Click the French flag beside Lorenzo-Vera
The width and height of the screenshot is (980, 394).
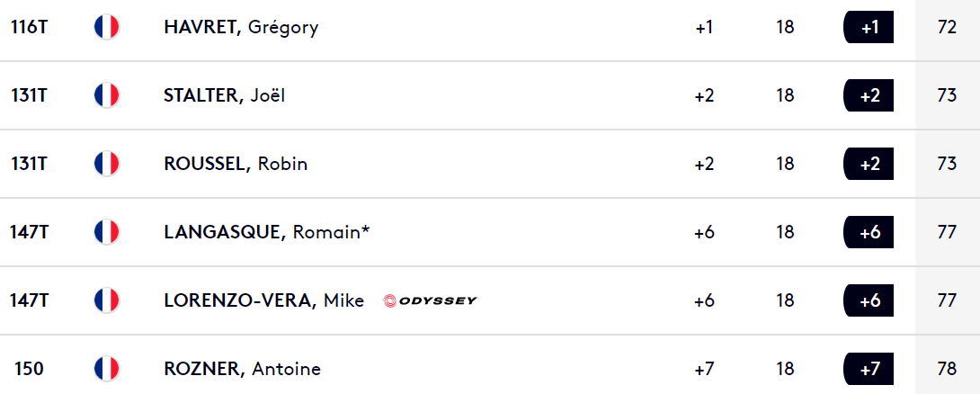(107, 300)
